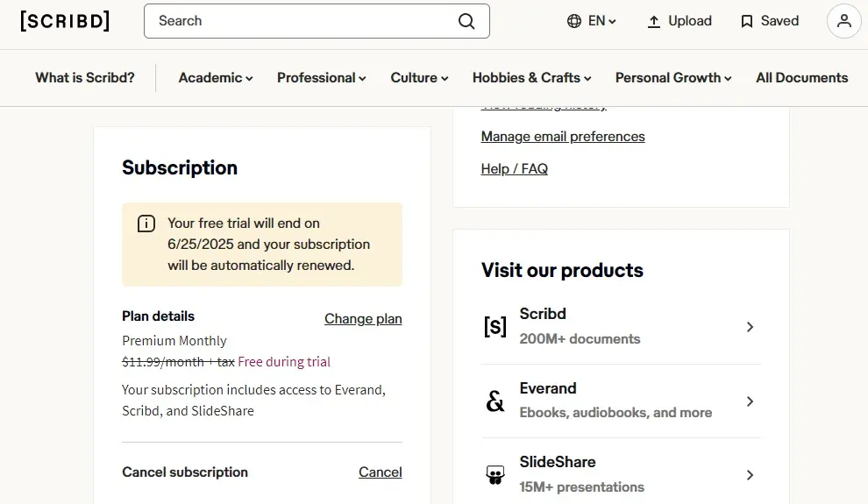Open the user profile avatar icon

[x=843, y=21]
